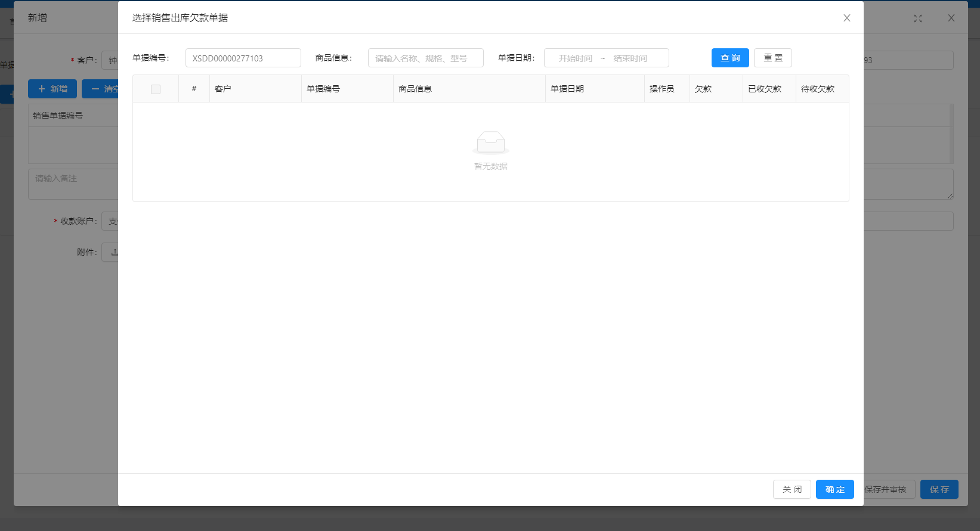The image size is (980, 531).
Task: Click the fullscreen icon of 新增 window
Action: coord(918,18)
